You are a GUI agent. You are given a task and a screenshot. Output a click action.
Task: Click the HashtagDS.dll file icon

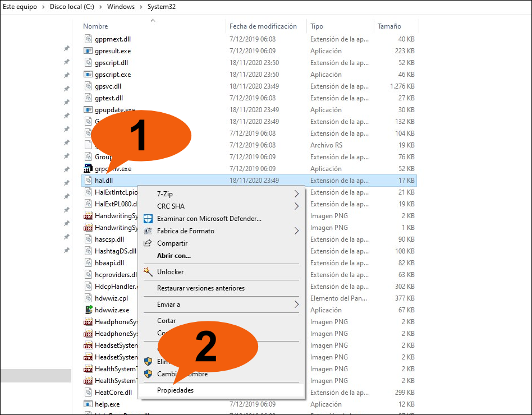[x=88, y=251]
